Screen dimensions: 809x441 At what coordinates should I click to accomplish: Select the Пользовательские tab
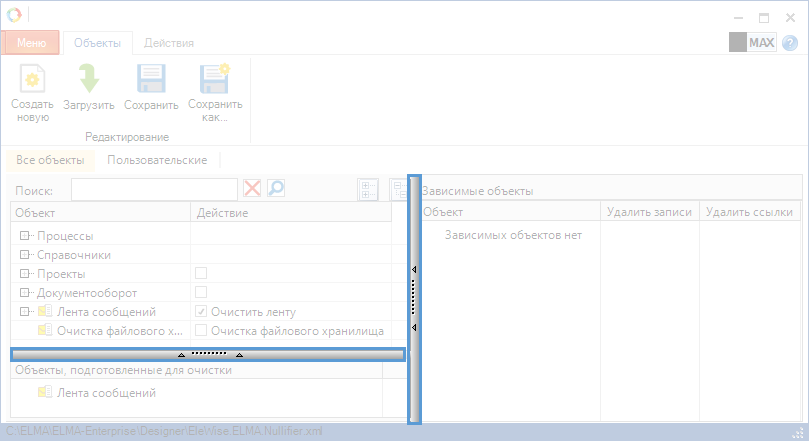pos(157,160)
